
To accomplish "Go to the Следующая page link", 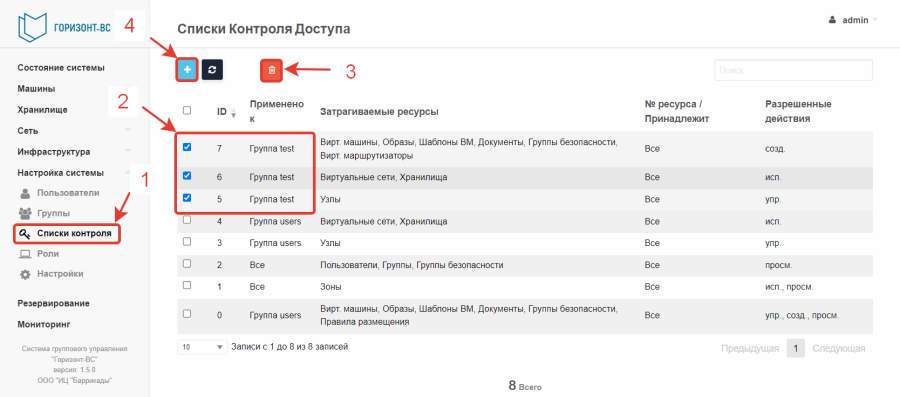I will (839, 348).
